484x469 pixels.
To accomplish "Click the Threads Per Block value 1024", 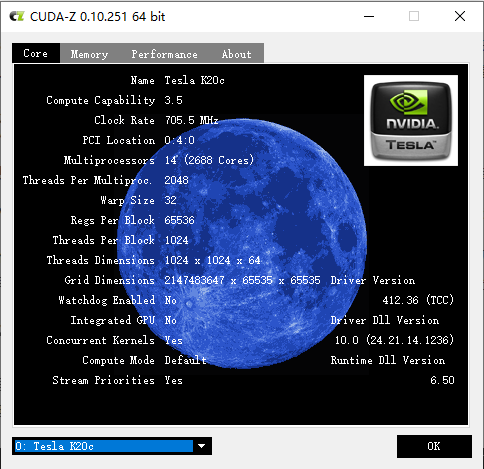I will pyautogui.click(x=176, y=240).
